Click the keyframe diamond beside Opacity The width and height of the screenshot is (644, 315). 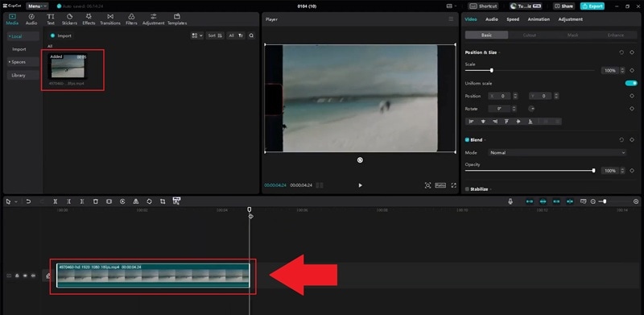(632, 171)
